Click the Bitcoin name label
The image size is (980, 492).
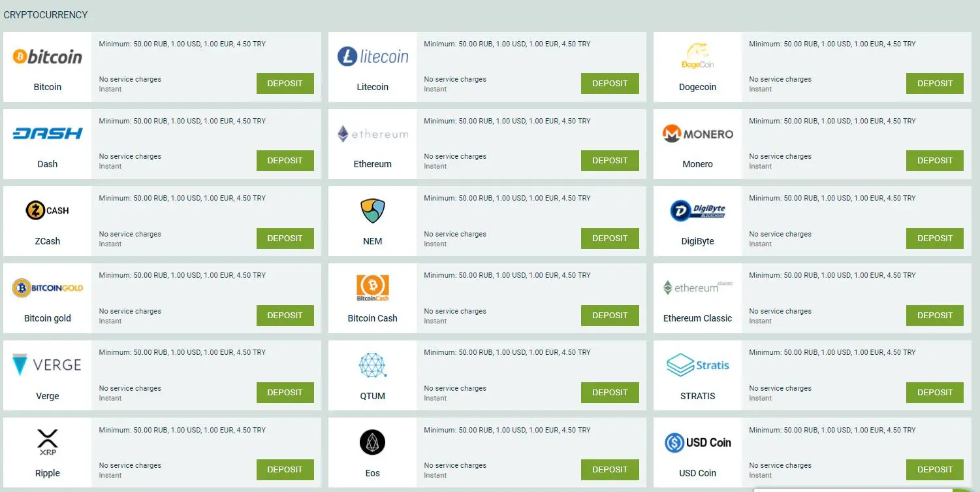(48, 87)
